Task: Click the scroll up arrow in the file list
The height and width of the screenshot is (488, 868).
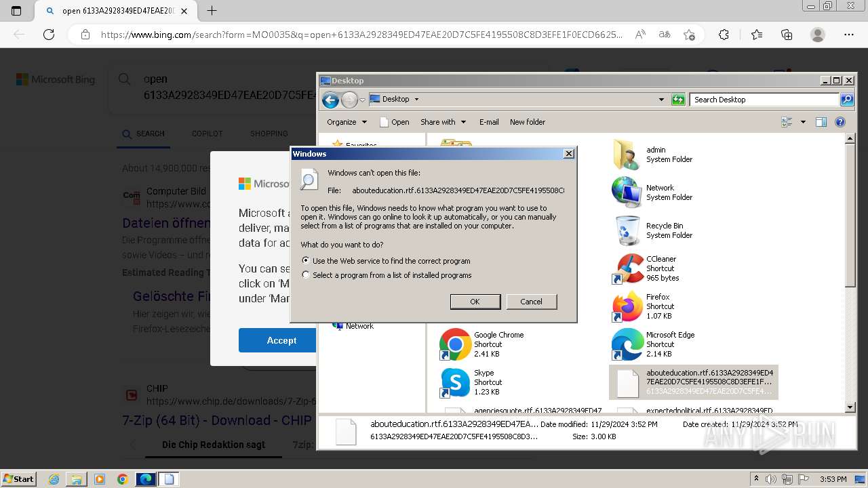Action: point(850,139)
